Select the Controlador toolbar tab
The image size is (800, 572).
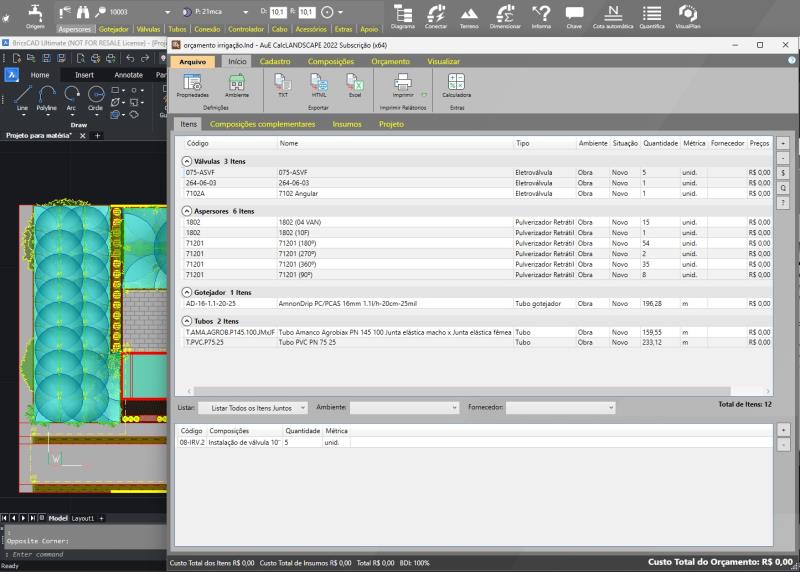pyautogui.click(x=246, y=29)
